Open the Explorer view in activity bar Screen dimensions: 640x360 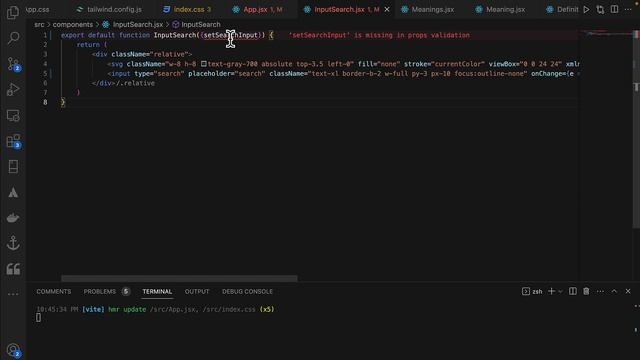pyautogui.click(x=13, y=13)
